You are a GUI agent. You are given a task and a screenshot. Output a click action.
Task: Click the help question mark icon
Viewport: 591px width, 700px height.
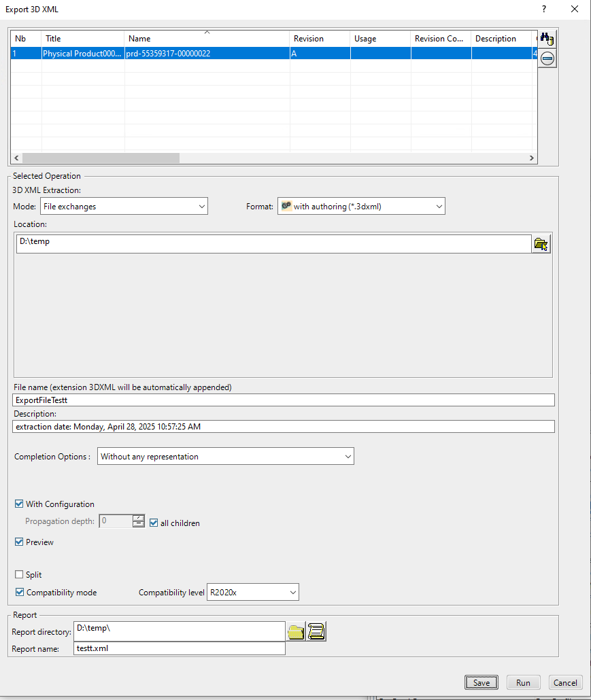543,10
